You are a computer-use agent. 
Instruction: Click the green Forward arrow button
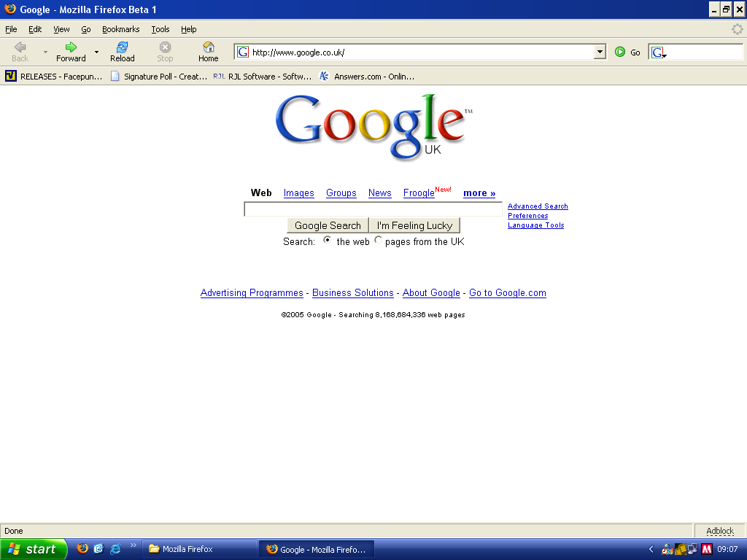[x=71, y=52]
